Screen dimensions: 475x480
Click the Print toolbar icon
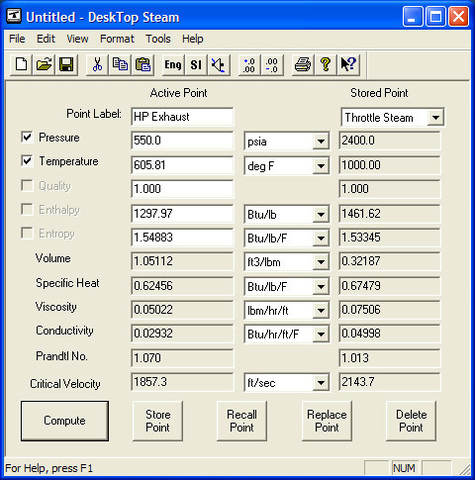(x=303, y=64)
